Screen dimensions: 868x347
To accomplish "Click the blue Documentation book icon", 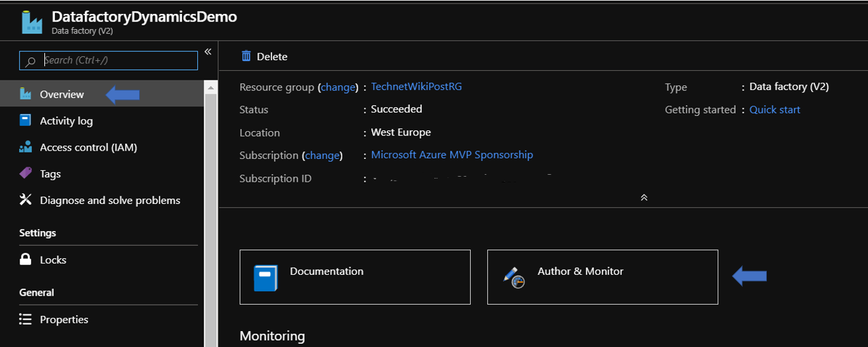I will pyautogui.click(x=266, y=278).
